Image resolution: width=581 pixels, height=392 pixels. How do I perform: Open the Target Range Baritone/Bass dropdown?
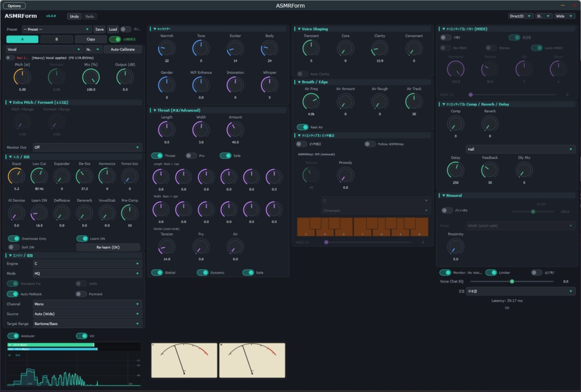[87, 323]
